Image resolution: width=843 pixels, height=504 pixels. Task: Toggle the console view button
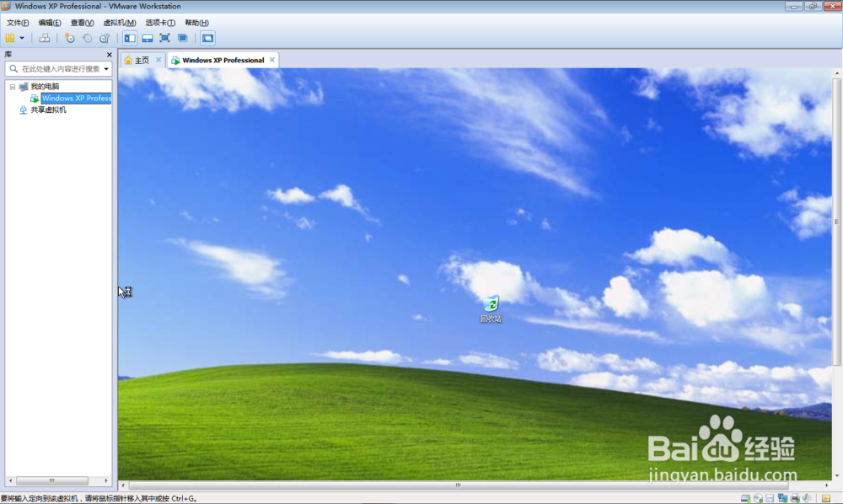click(x=207, y=38)
